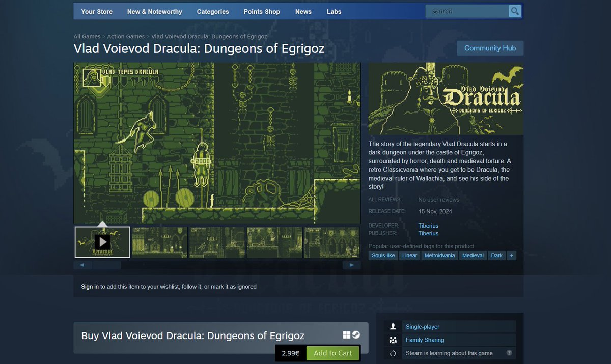Click the Metroidvania tag
The image size is (611, 364).
439,255
